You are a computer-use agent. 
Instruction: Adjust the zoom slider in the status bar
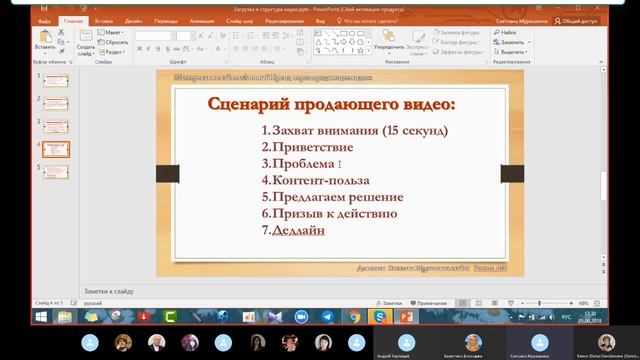[540, 303]
